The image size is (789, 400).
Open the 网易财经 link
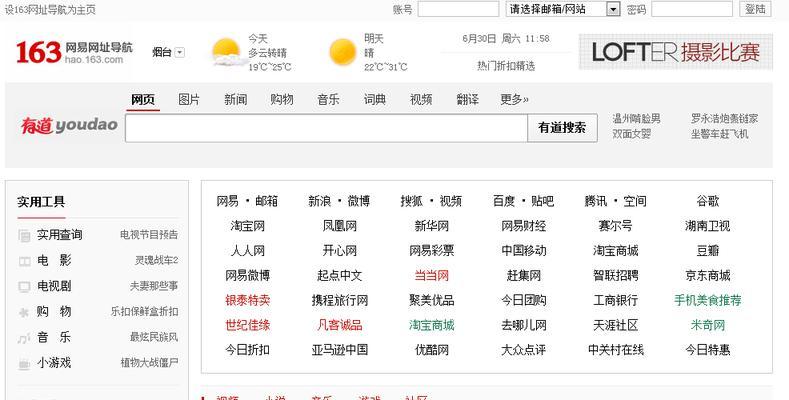pyautogui.click(x=523, y=226)
